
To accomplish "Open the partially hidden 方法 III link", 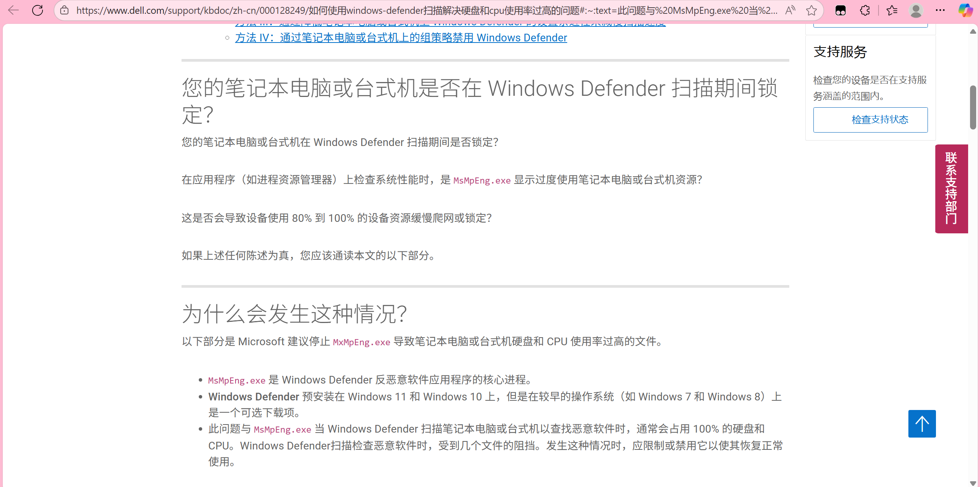I will tap(450, 25).
